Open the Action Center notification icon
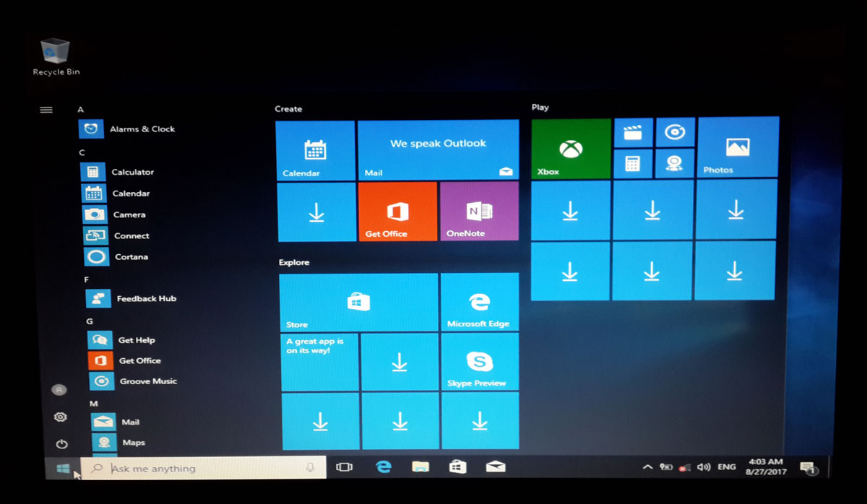This screenshot has width=867, height=504. click(808, 469)
